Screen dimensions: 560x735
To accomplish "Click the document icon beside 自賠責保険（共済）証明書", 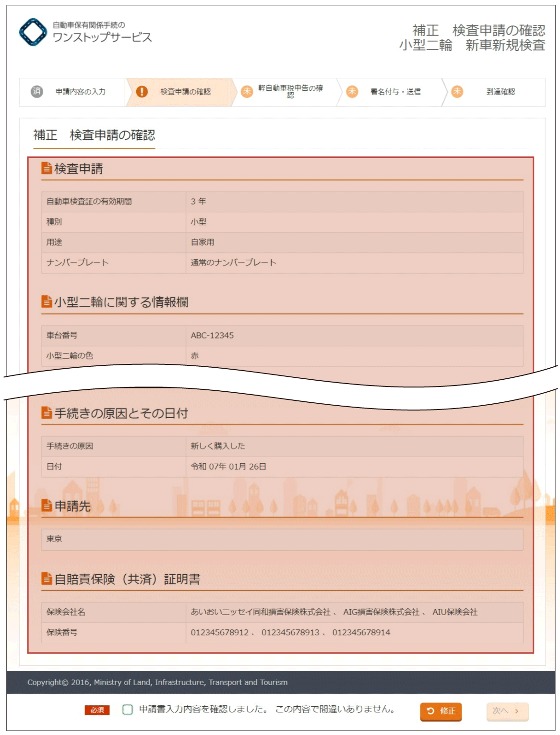I will [x=47, y=578].
